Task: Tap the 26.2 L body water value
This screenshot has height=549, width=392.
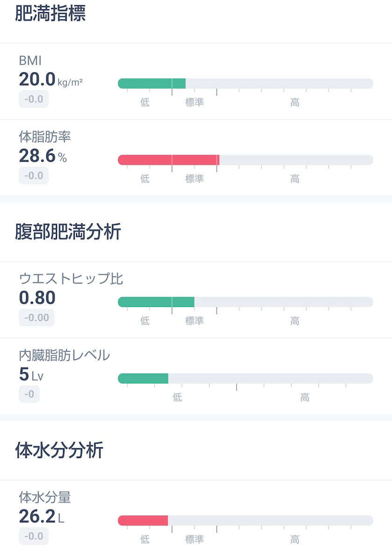Action: coord(37,516)
